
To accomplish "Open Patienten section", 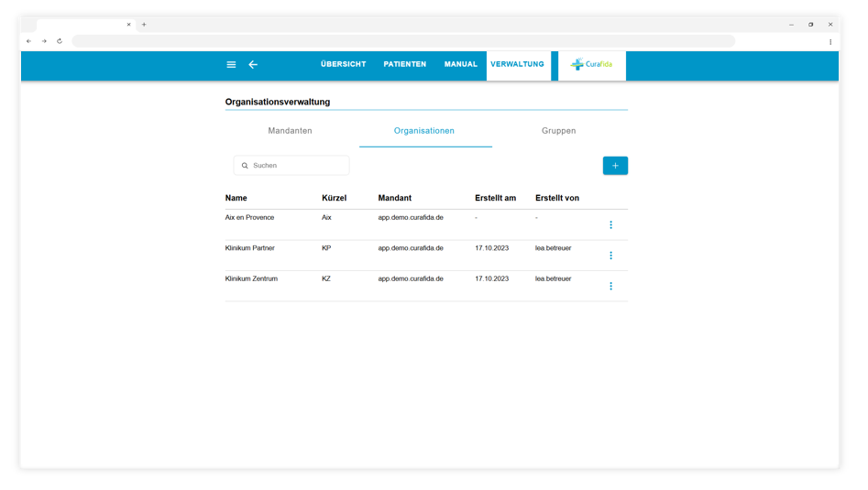I will click(404, 64).
